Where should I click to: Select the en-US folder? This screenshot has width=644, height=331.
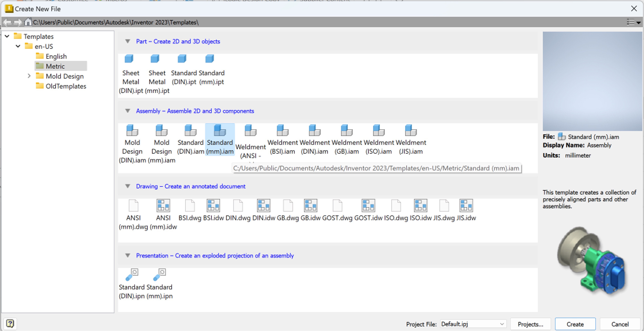39,46
